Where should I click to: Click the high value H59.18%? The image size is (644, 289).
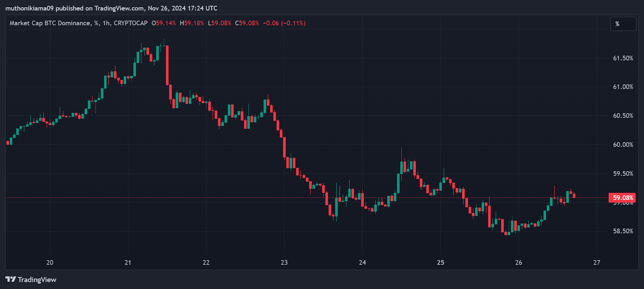pos(192,23)
